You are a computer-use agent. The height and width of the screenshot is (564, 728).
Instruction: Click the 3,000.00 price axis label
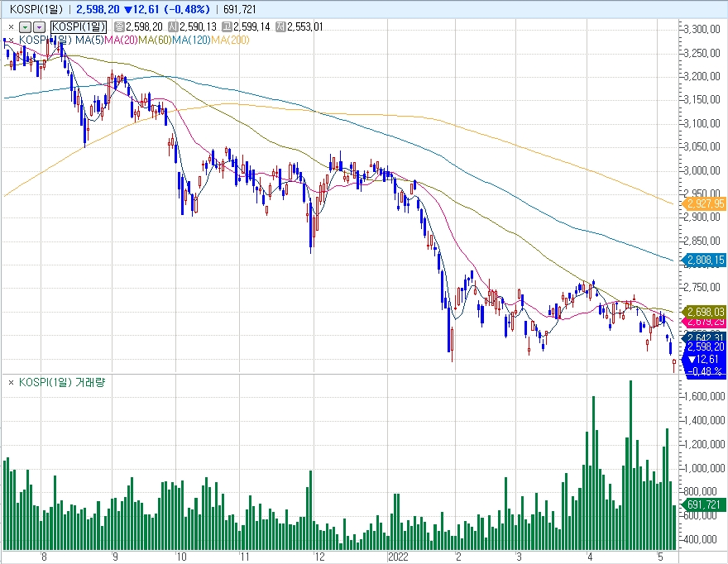point(702,170)
